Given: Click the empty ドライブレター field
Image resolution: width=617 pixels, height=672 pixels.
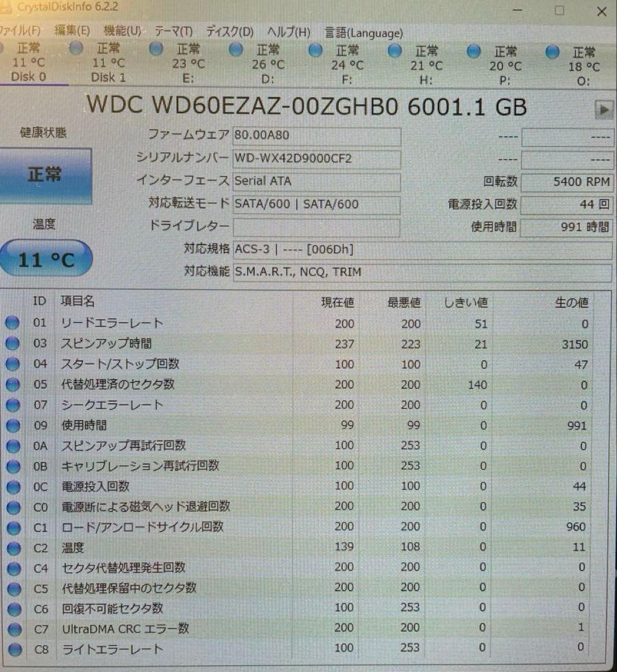Looking at the screenshot, I should click(x=317, y=228).
